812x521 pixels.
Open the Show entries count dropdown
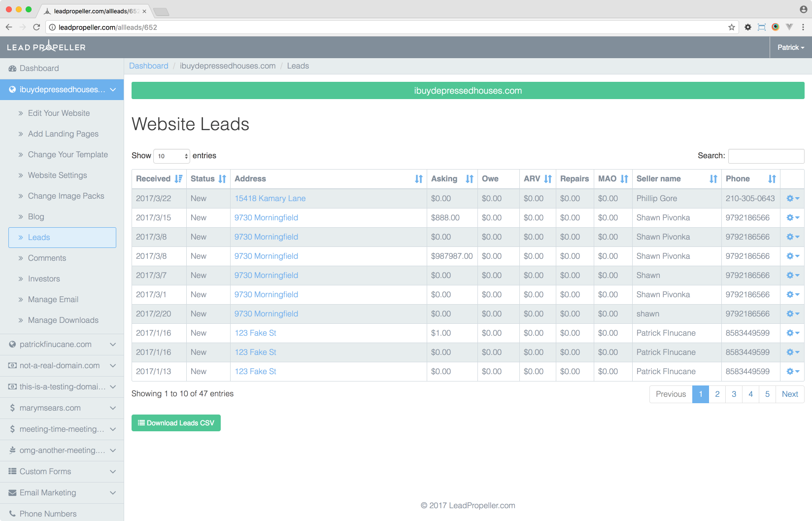tap(171, 156)
